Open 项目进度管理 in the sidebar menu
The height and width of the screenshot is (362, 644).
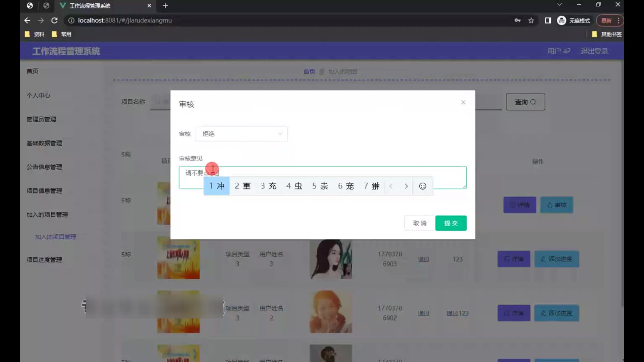click(44, 260)
